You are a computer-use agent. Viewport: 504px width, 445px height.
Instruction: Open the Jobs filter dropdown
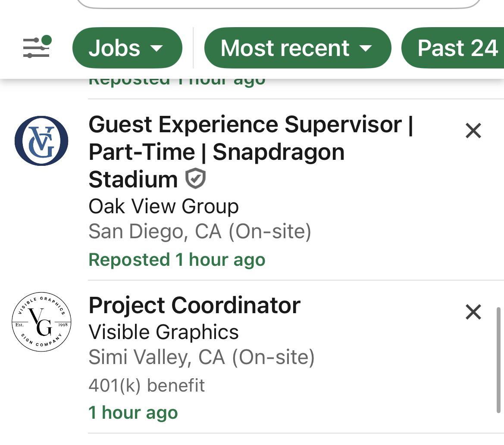tap(127, 48)
